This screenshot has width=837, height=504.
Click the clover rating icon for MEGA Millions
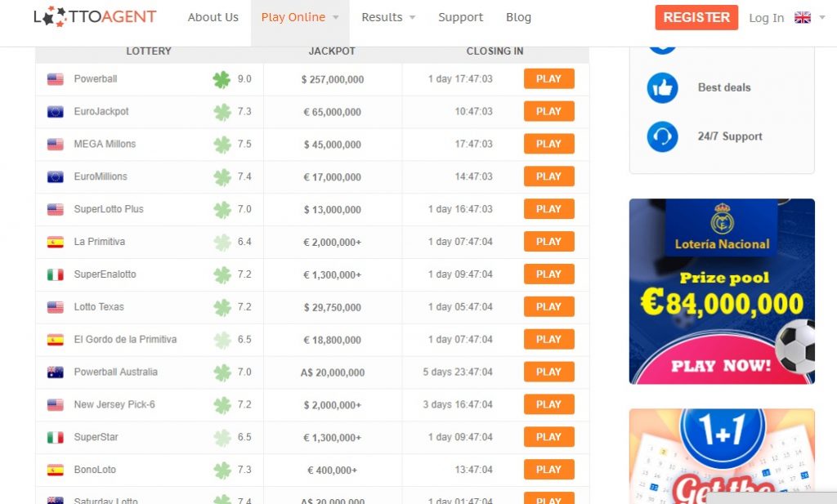coord(222,145)
